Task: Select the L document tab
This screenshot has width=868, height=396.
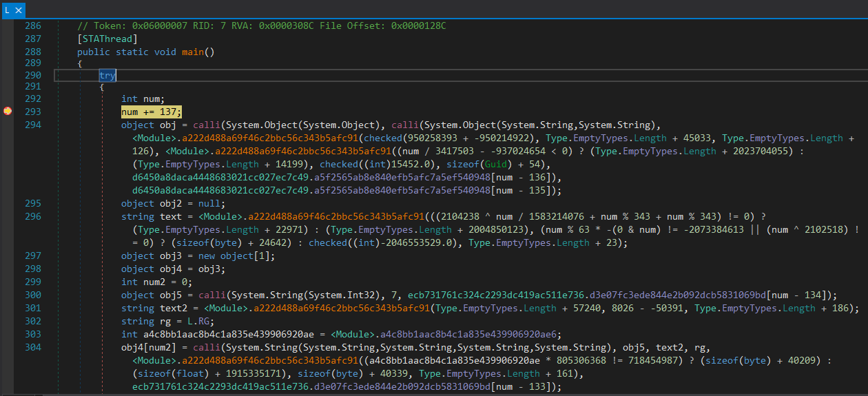Action: click(x=8, y=10)
